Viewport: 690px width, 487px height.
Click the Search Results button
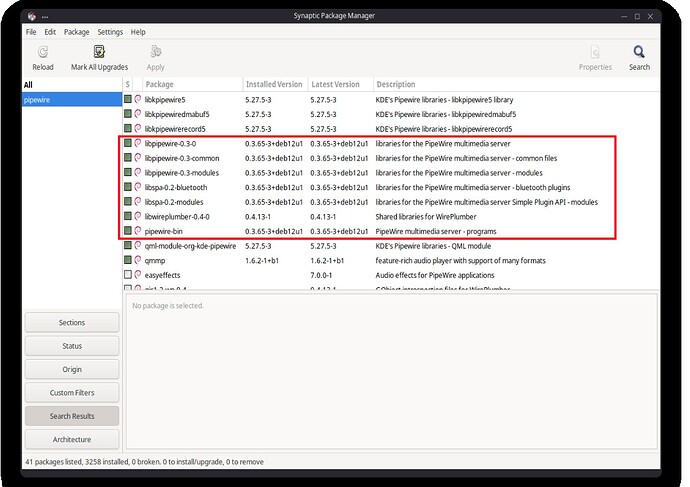click(72, 416)
